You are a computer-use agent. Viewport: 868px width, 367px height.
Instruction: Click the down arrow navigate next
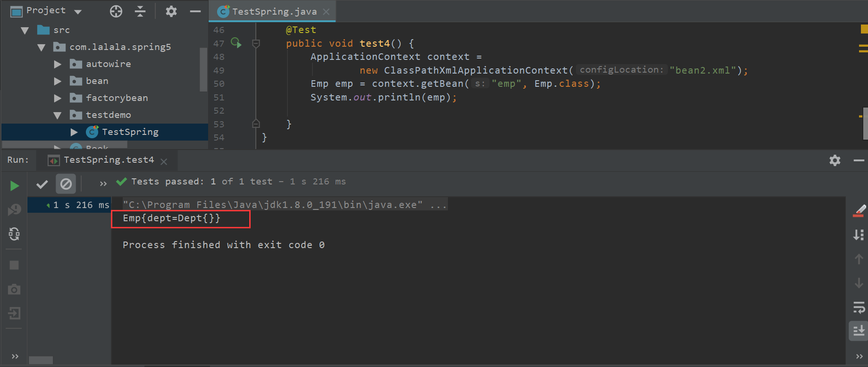coord(859,283)
